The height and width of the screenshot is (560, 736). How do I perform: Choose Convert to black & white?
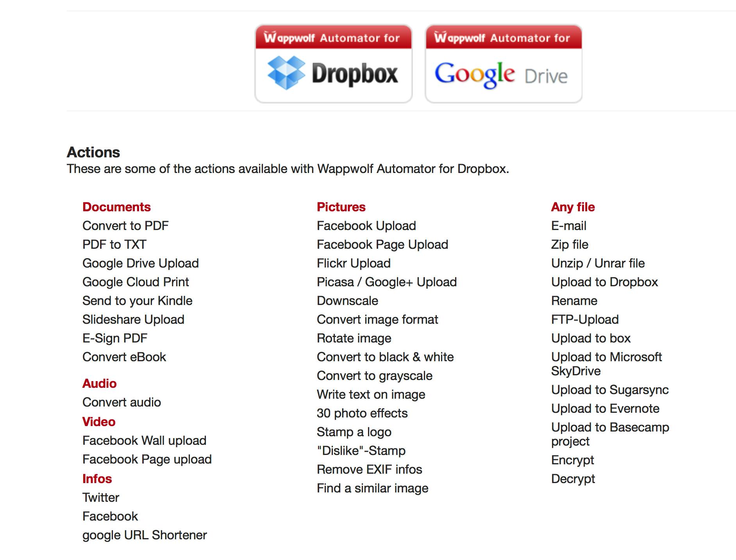(385, 357)
